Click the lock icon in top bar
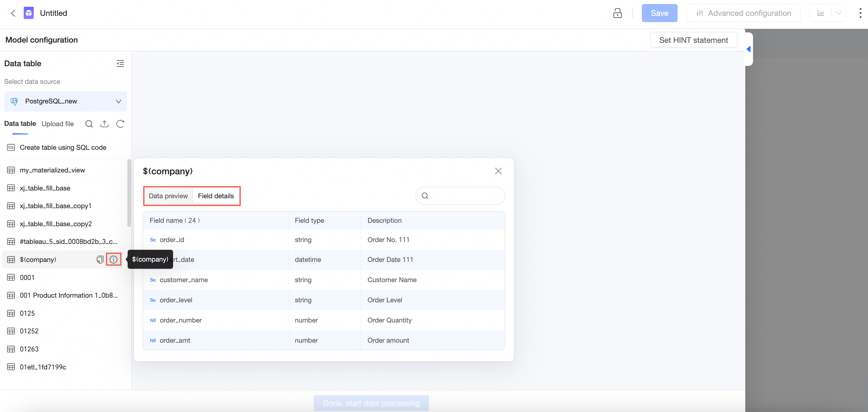 [617, 13]
